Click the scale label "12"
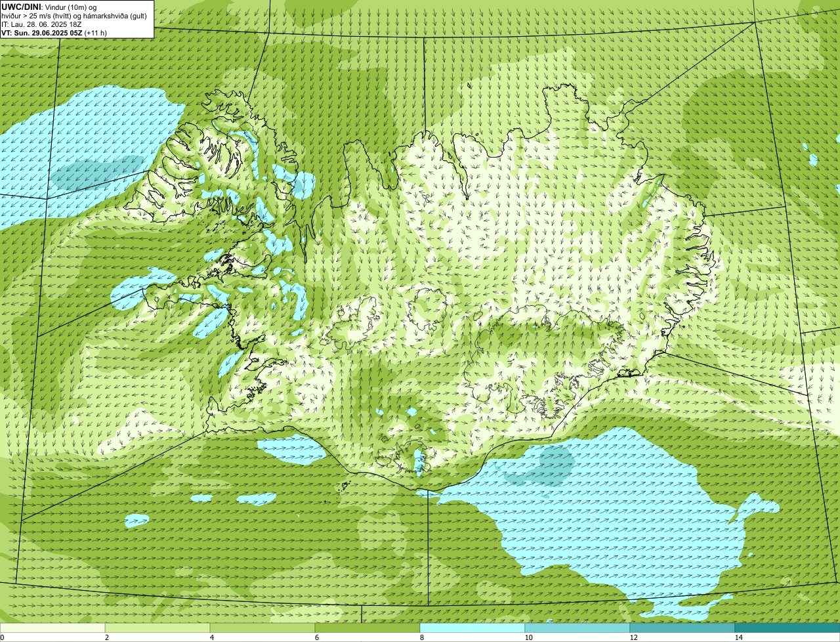The height and width of the screenshot is (642, 840). coord(633,637)
